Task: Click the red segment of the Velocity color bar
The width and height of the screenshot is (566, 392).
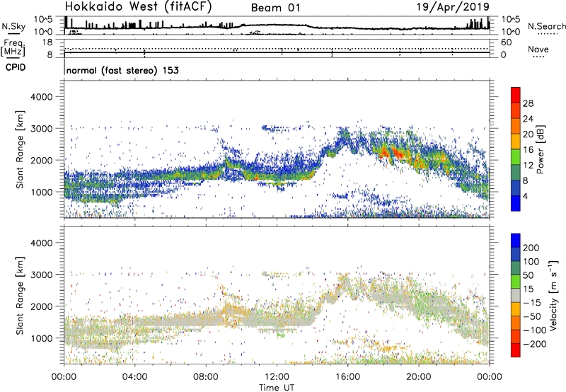Action: point(516,350)
